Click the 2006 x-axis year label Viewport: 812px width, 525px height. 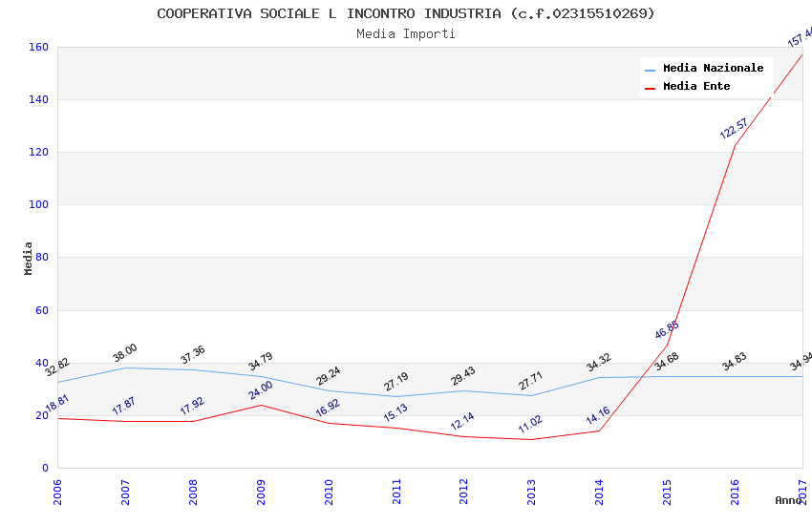coord(57,492)
